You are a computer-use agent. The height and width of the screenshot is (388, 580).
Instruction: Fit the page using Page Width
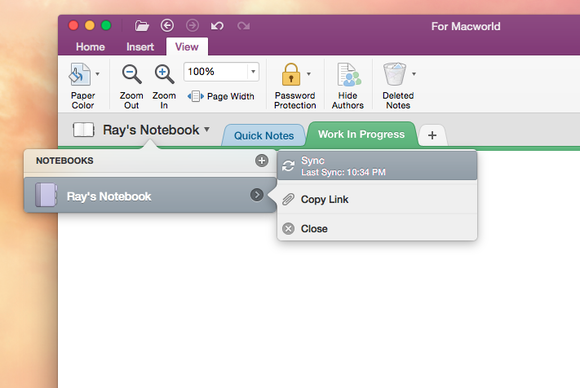221,97
